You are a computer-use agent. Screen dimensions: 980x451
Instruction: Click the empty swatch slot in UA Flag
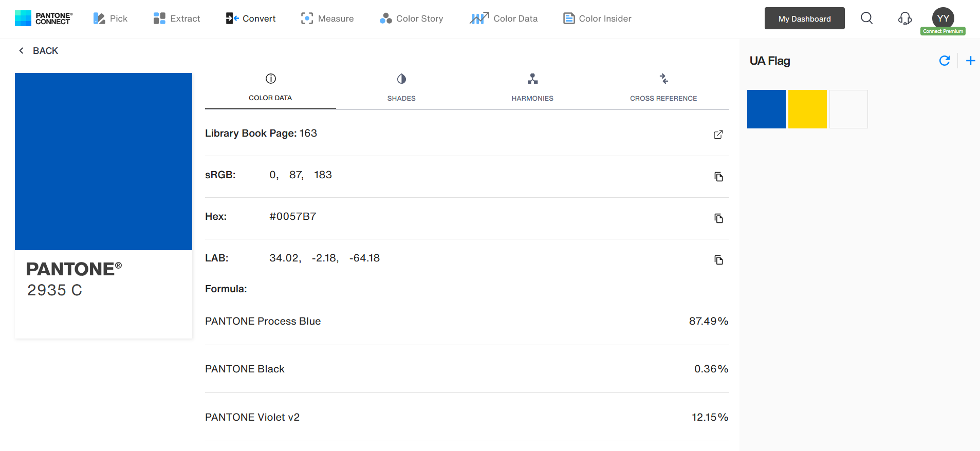coord(848,109)
